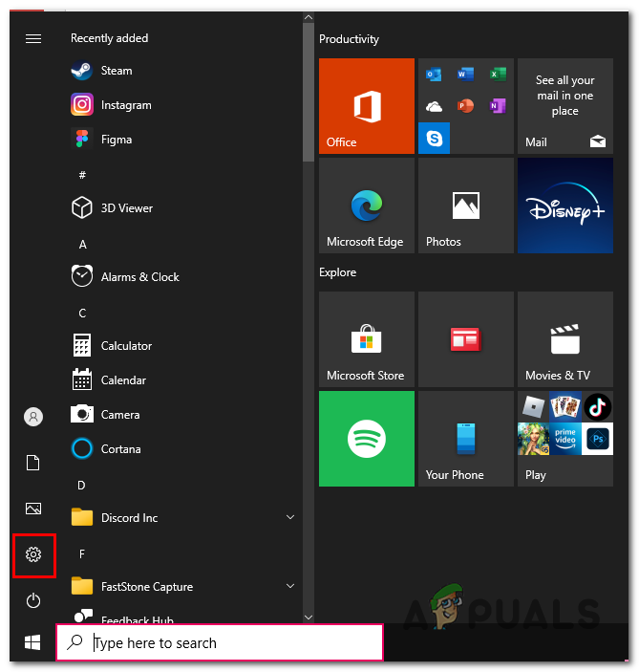Screen dimensions: 639x672
Task: Open the red News tile
Action: click(466, 339)
